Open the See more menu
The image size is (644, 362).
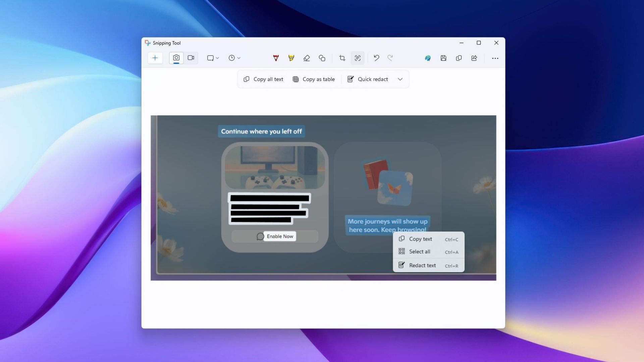pos(495,58)
